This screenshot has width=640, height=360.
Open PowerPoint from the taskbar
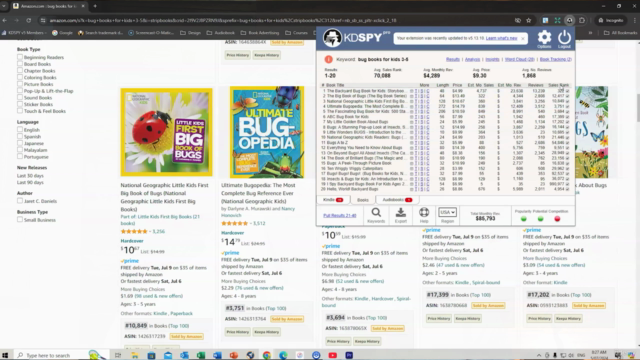(x=233, y=355)
